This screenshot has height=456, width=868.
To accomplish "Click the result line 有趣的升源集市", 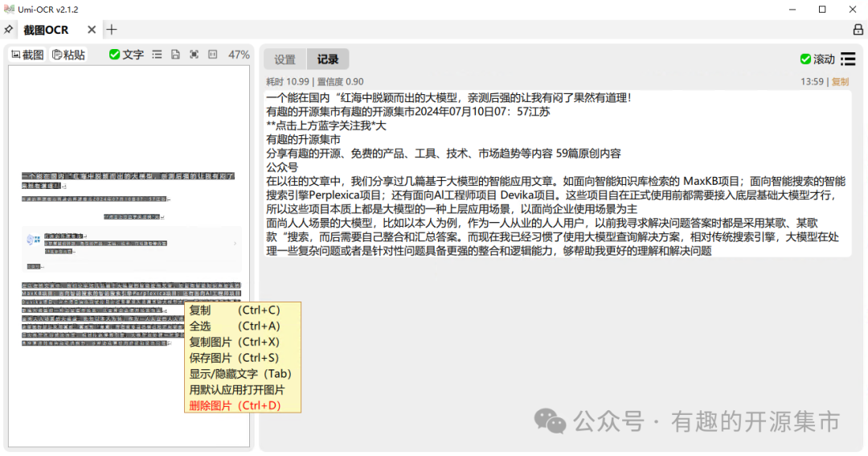I will [x=303, y=140].
